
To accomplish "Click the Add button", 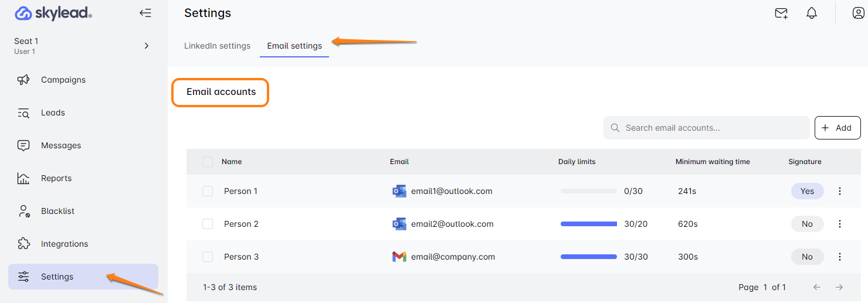I will [837, 128].
